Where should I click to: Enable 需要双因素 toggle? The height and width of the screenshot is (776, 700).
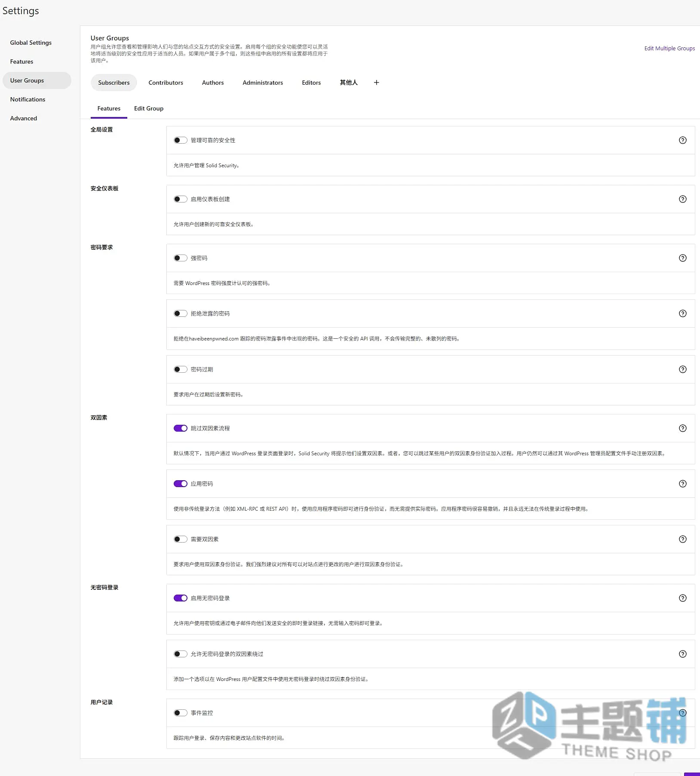180,539
